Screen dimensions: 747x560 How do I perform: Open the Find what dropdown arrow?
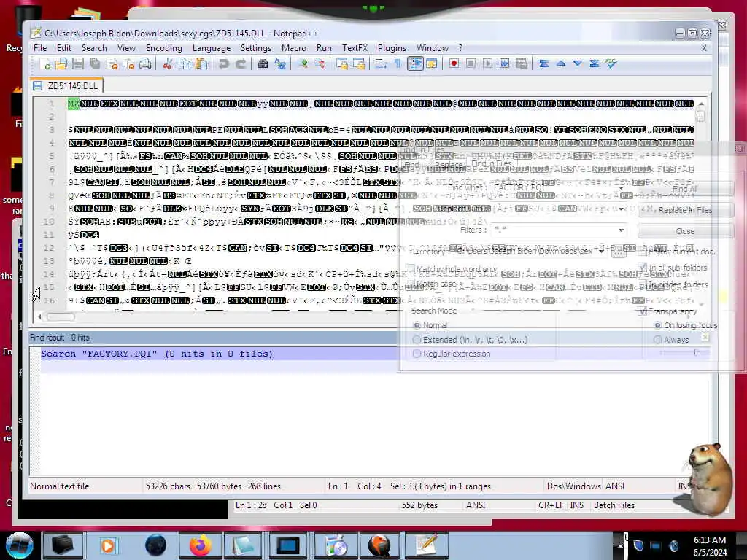(x=621, y=187)
